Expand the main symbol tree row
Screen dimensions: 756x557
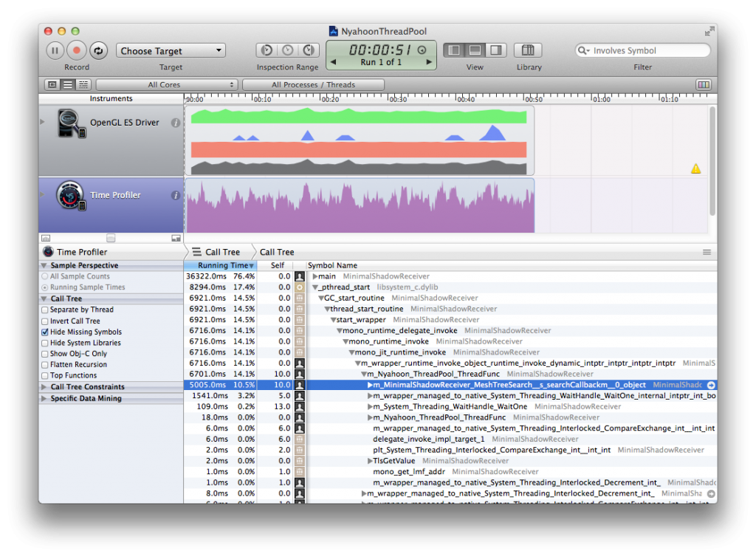(x=315, y=276)
